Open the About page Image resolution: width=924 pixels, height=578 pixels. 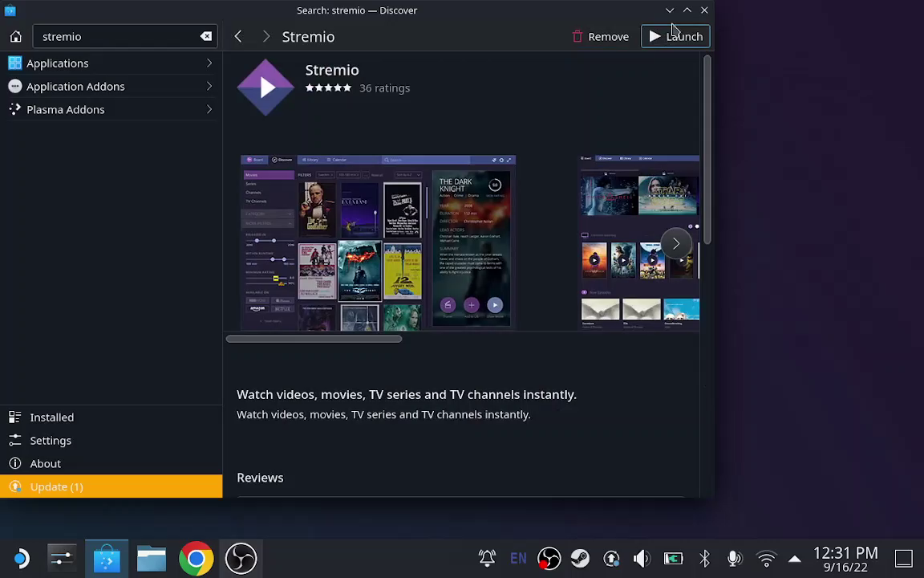click(x=111, y=463)
